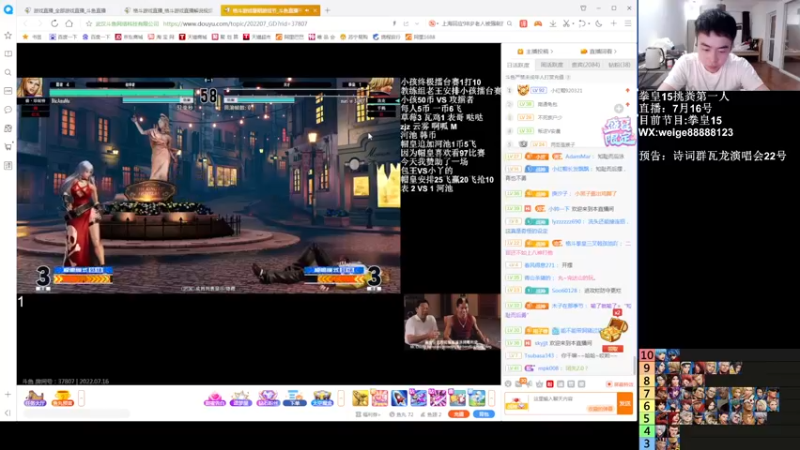The height and width of the screenshot is (450, 800).
Task: Click the sidebar favorites star icon
Action: click(8, 35)
